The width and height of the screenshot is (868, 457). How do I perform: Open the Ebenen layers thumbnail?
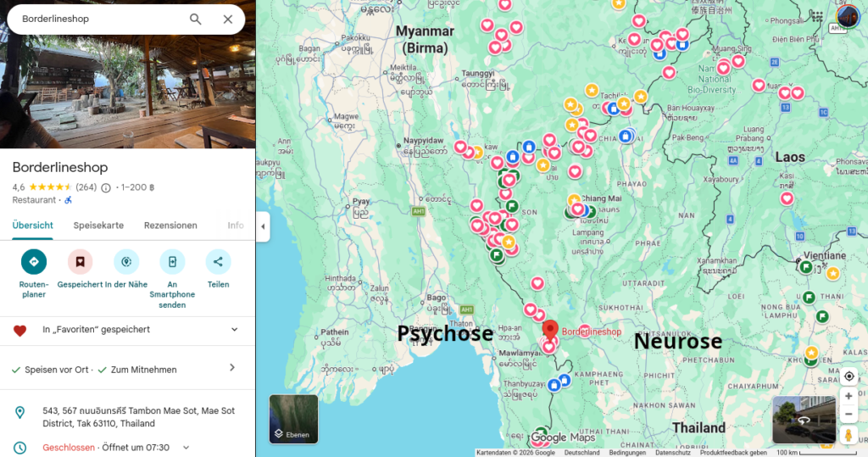tap(293, 419)
